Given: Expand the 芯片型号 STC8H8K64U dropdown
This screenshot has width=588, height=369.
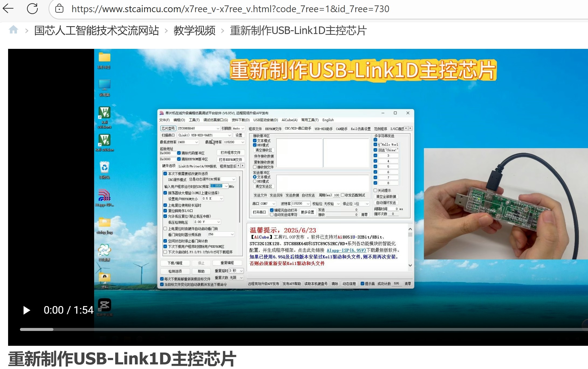Looking at the screenshot, I should tap(218, 128).
